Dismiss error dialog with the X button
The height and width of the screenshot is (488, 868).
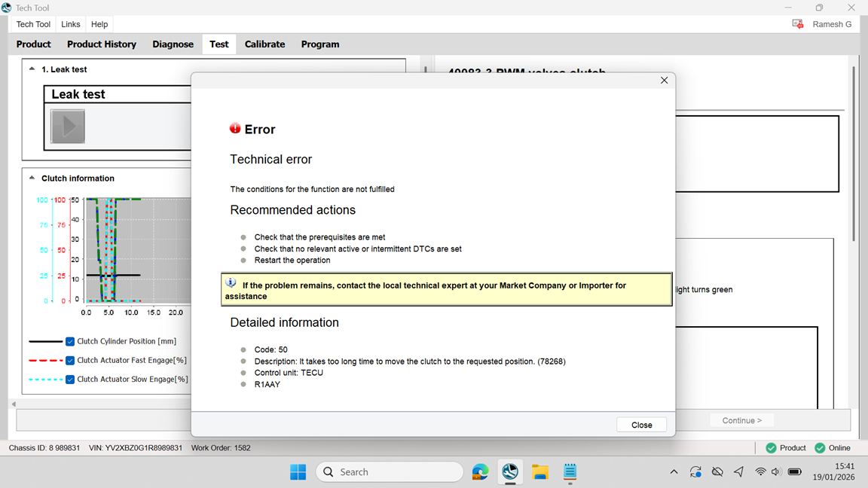pyautogui.click(x=665, y=81)
